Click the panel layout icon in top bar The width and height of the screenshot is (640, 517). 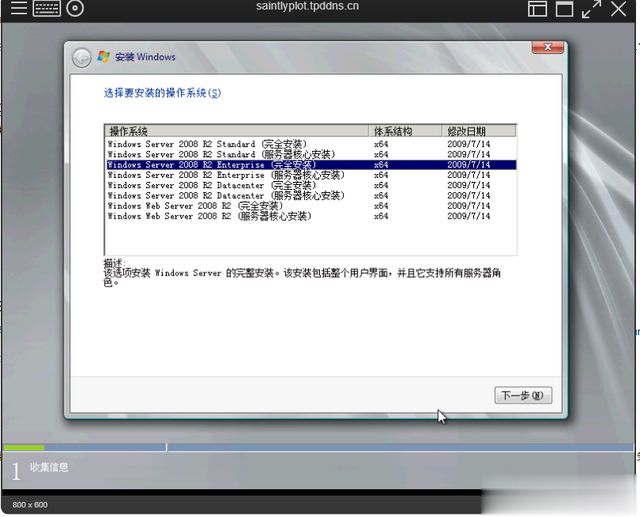click(537, 9)
